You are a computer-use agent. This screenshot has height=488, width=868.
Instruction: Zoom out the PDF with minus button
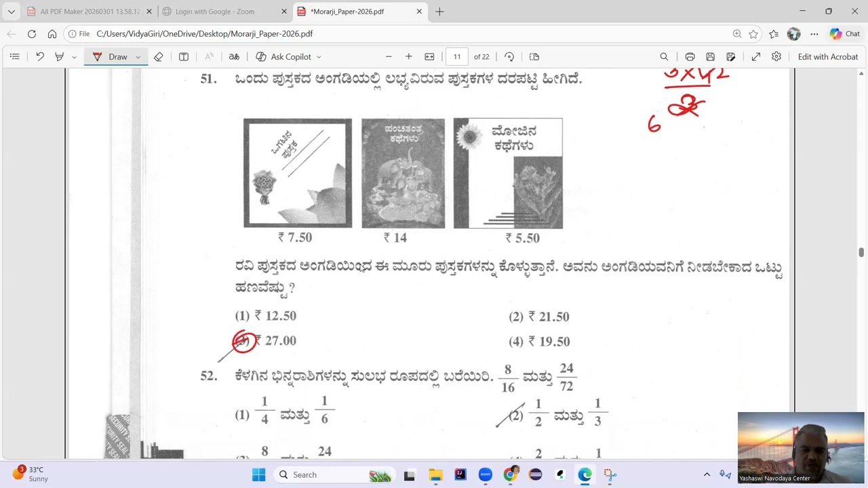tap(389, 57)
